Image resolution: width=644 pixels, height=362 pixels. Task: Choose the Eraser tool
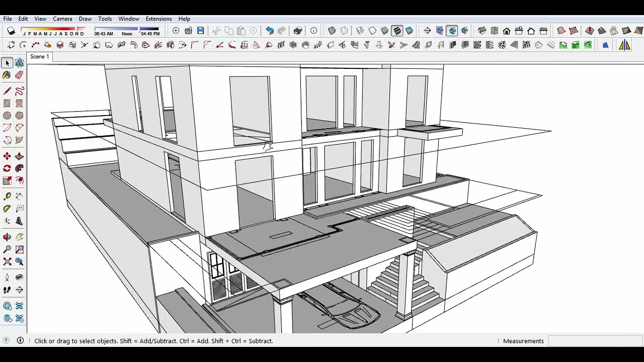[x=19, y=75]
